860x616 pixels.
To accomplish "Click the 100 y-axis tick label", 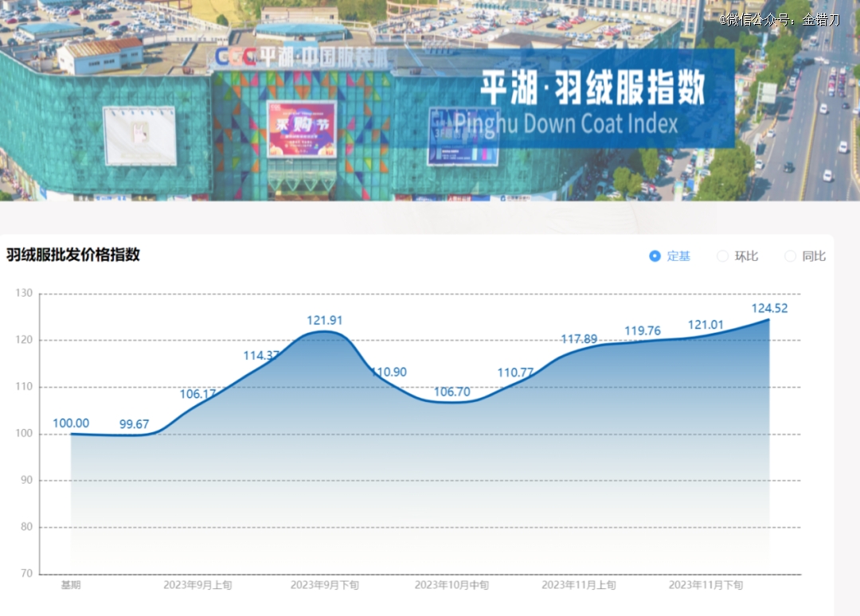I will [24, 434].
